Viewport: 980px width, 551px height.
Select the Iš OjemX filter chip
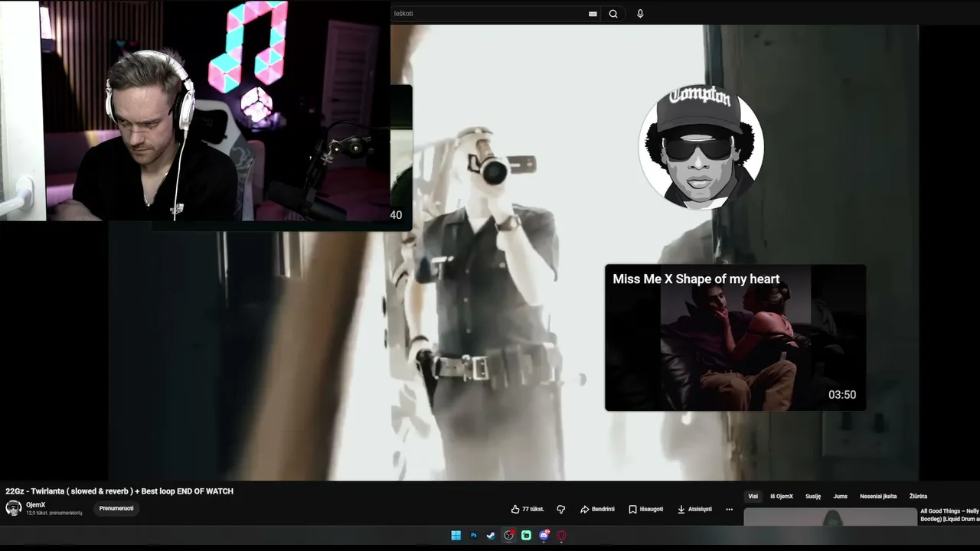pos(782,497)
